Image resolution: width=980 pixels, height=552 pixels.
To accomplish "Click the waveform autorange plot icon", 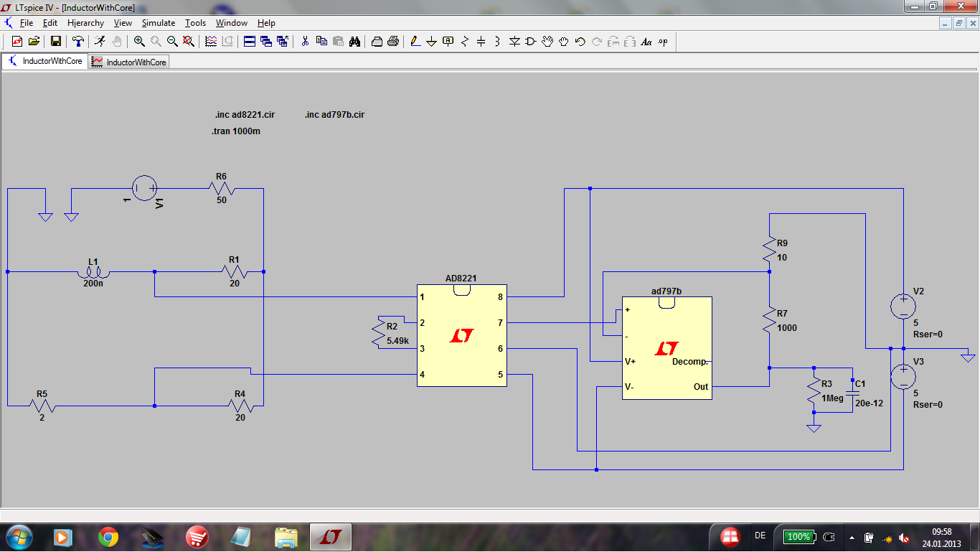I will (211, 42).
